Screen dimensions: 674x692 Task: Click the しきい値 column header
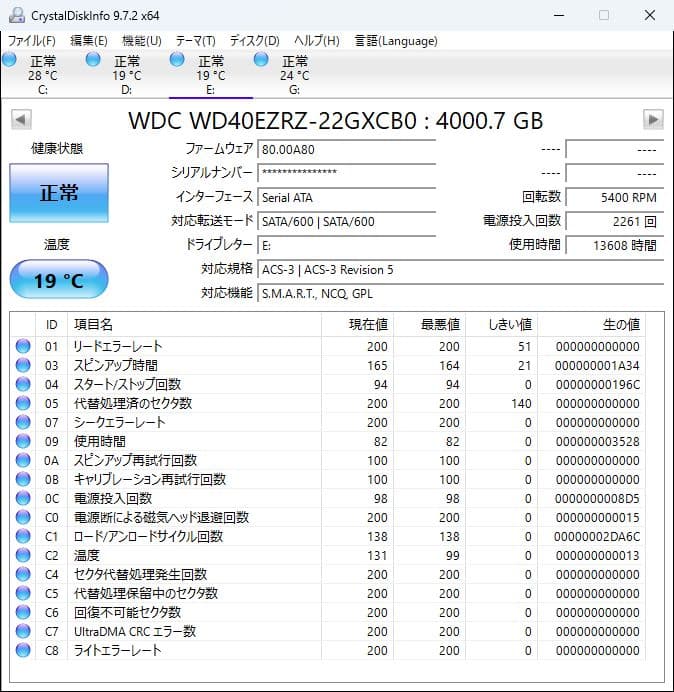[x=501, y=324]
